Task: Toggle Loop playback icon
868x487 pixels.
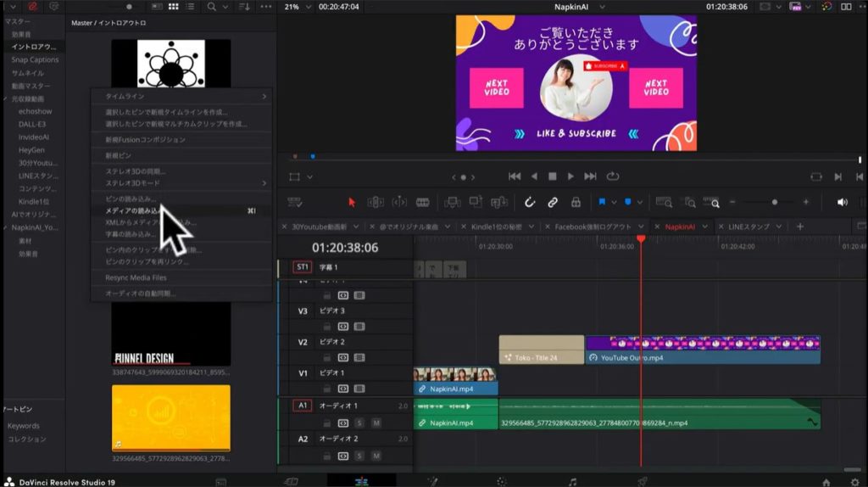Action: (612, 176)
